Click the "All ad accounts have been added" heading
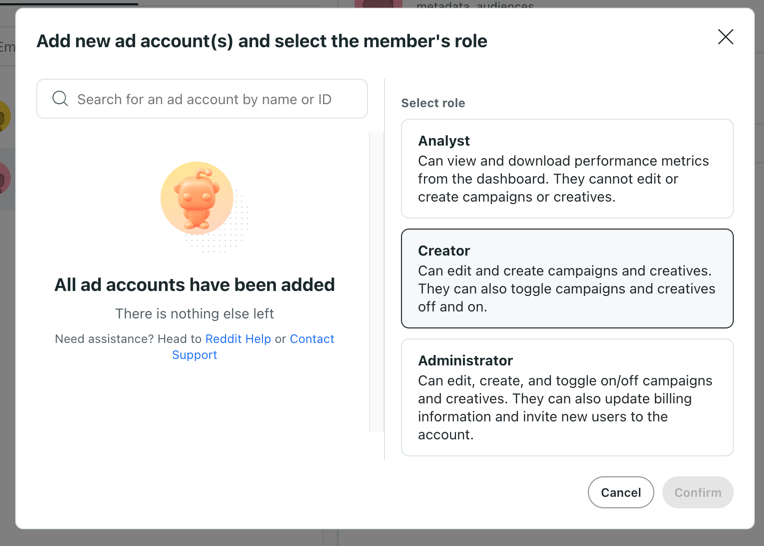This screenshot has height=546, width=764. pos(194,285)
